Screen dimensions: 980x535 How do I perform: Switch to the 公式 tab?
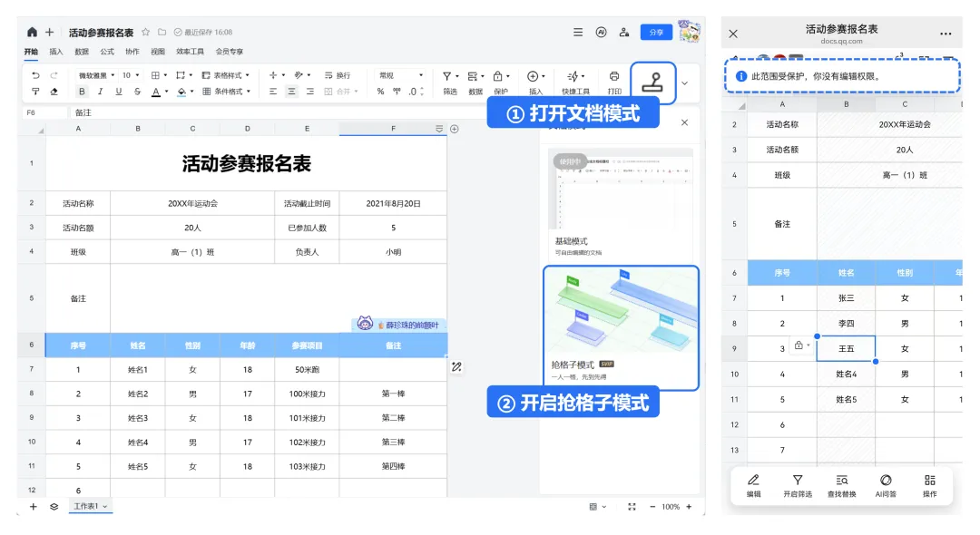pyautogui.click(x=107, y=52)
